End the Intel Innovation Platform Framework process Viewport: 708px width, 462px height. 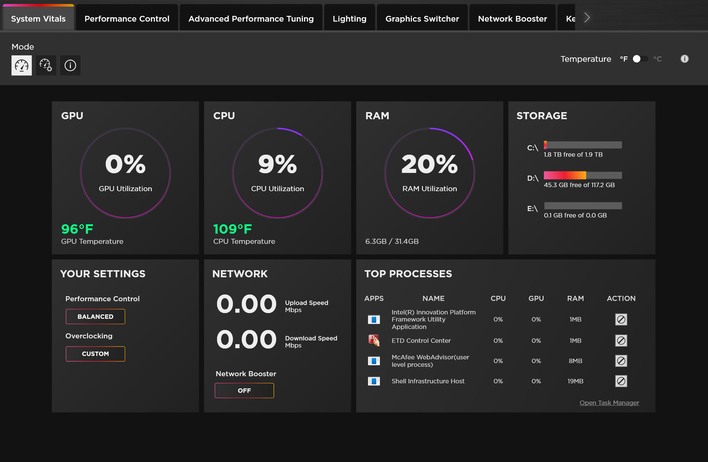coord(621,320)
